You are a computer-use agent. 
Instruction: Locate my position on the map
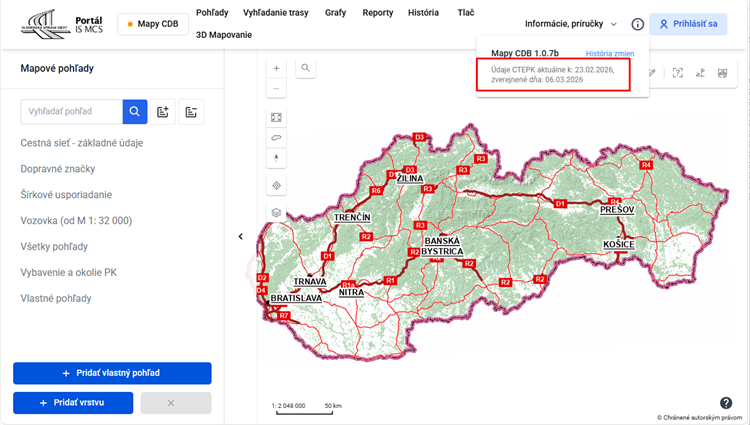(277, 186)
